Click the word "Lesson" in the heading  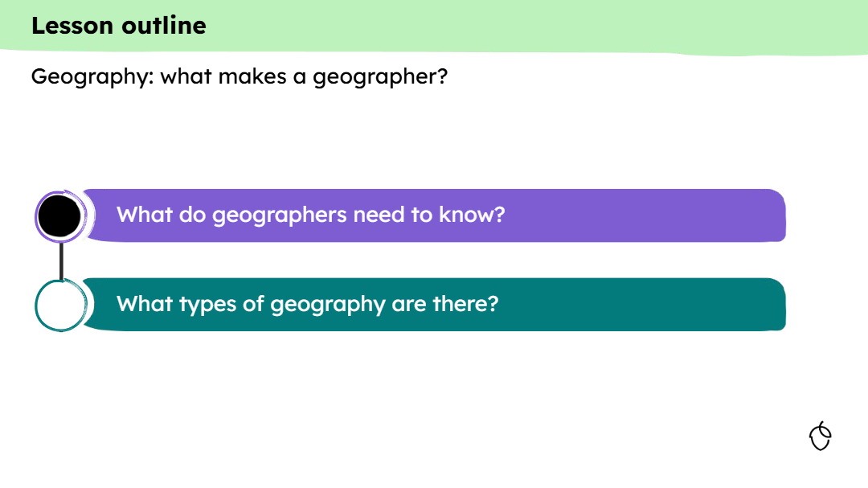(73, 26)
